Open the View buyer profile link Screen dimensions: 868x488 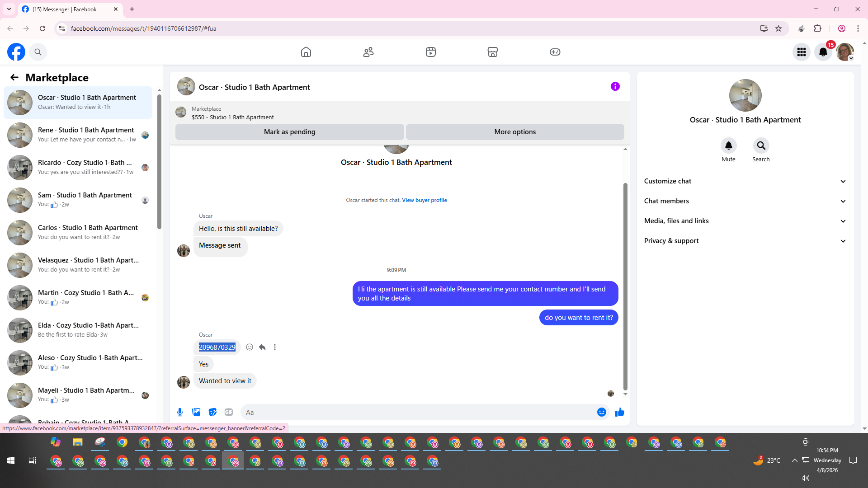click(x=424, y=200)
